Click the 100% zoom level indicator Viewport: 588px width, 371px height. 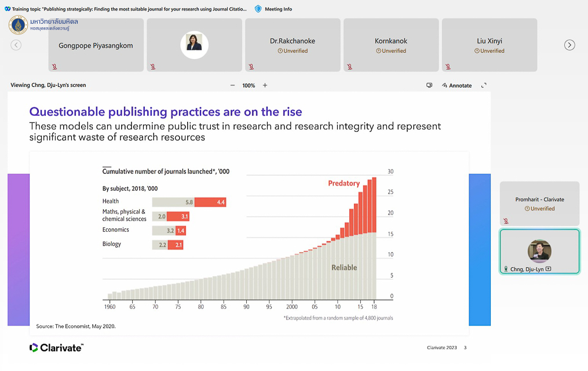coord(249,86)
